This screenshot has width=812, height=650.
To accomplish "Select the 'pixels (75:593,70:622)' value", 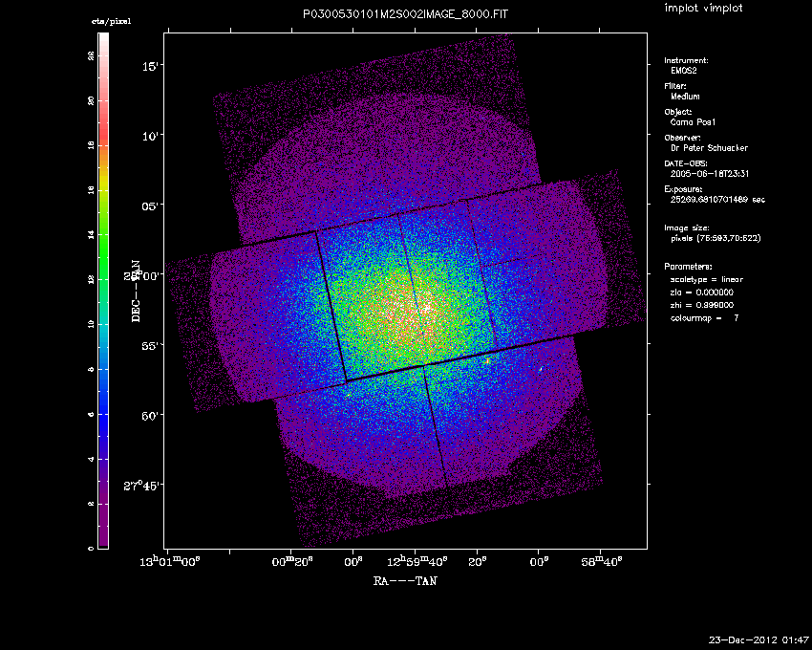I will 716,238.
